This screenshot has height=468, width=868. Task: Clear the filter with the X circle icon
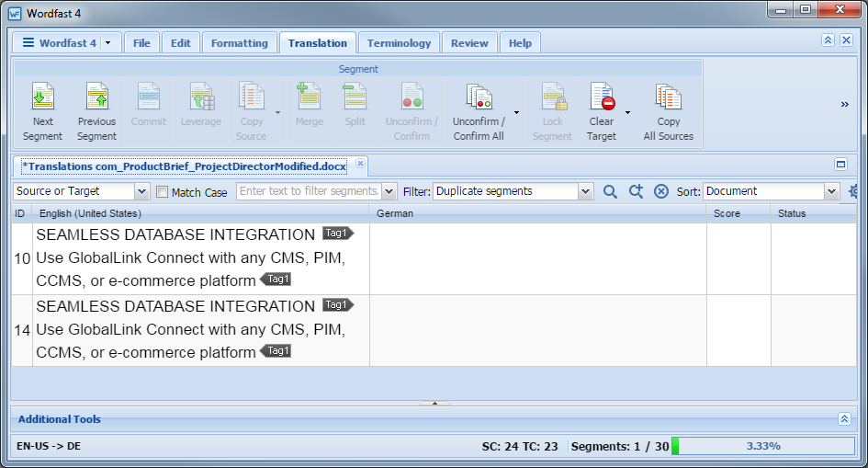point(661,191)
